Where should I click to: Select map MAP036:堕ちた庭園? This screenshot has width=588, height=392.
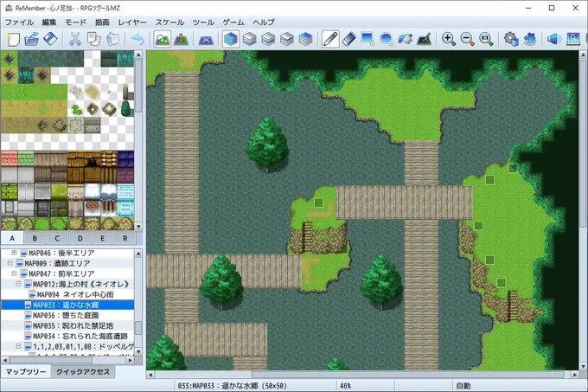coord(67,316)
